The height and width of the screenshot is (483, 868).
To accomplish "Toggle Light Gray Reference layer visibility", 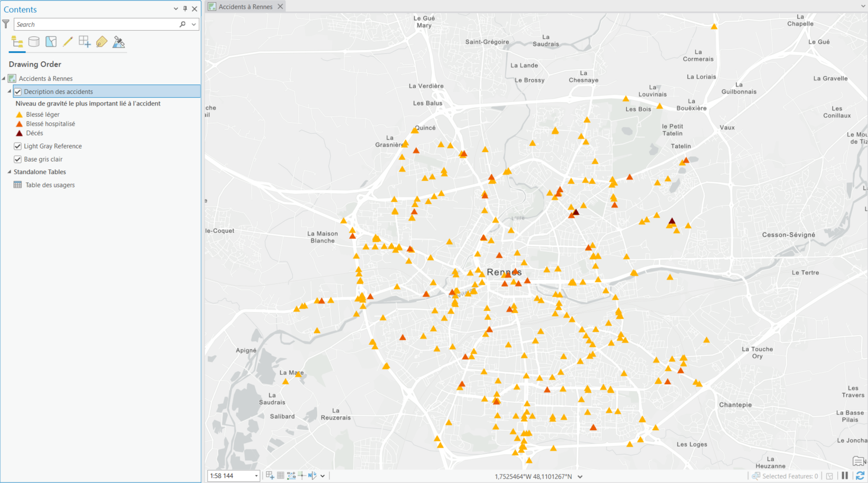I will point(17,146).
